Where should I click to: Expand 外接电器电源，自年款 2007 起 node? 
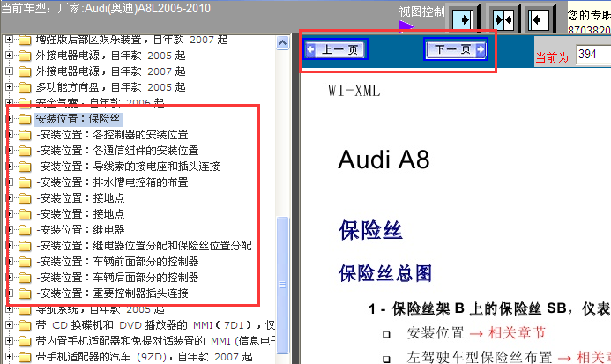click(x=9, y=71)
